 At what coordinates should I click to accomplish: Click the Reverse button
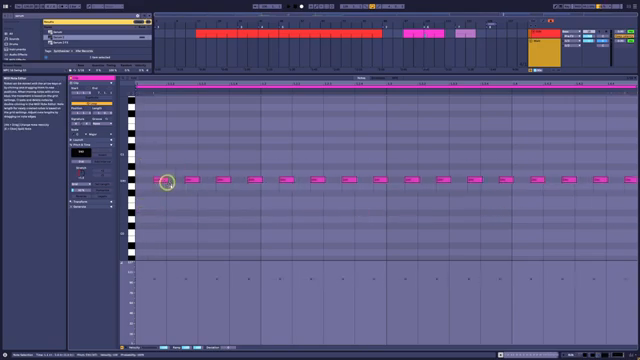tap(81, 196)
